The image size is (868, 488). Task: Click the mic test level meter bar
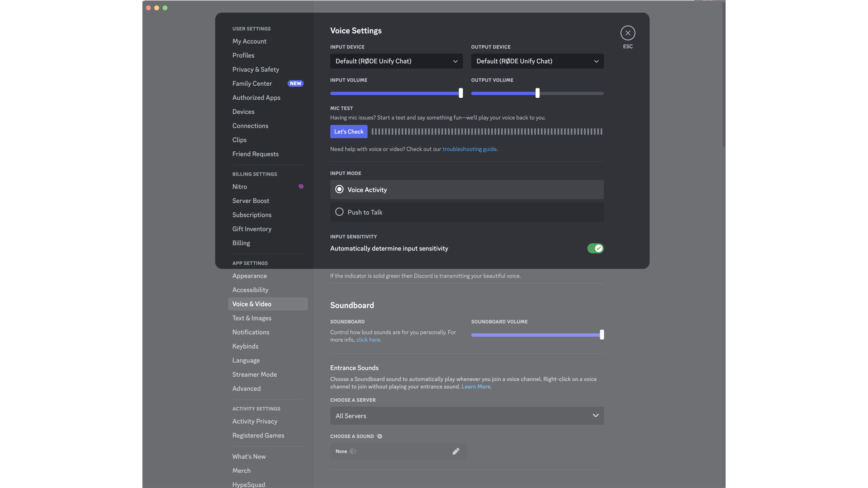pos(487,132)
